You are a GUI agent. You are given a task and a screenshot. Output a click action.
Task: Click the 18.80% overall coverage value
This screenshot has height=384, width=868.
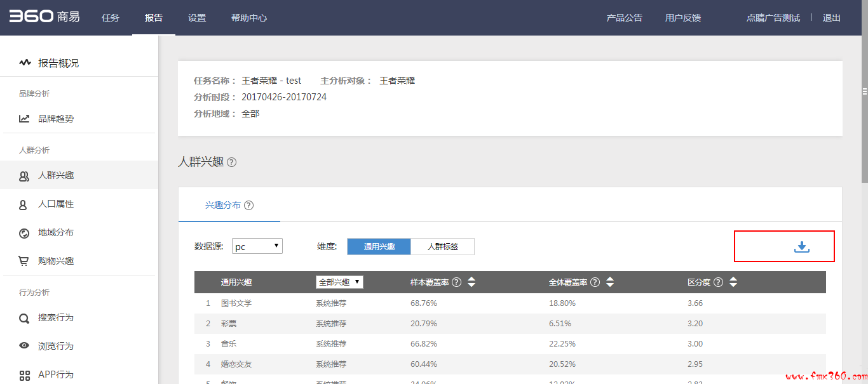click(x=562, y=303)
